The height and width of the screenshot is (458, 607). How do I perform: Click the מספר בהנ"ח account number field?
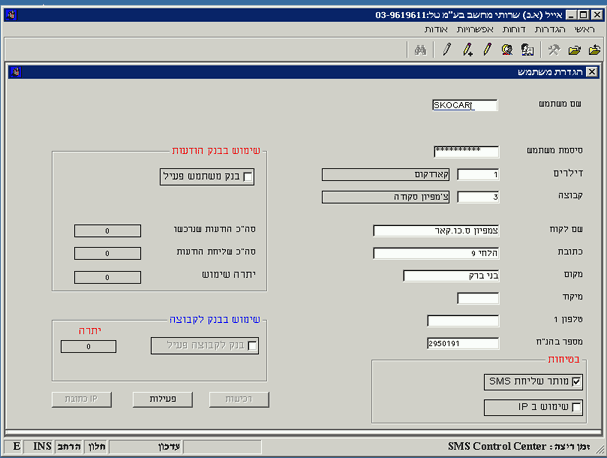462,343
